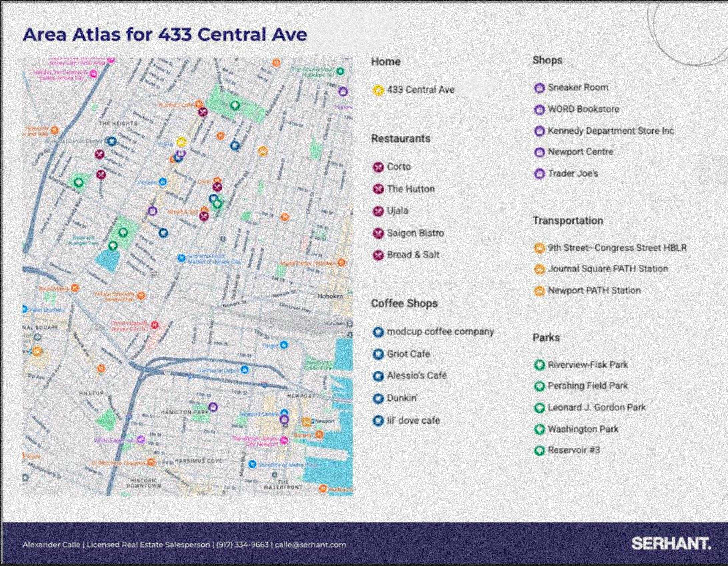Expand the Home section header
Screen dimensions: 728x566
click(386, 61)
